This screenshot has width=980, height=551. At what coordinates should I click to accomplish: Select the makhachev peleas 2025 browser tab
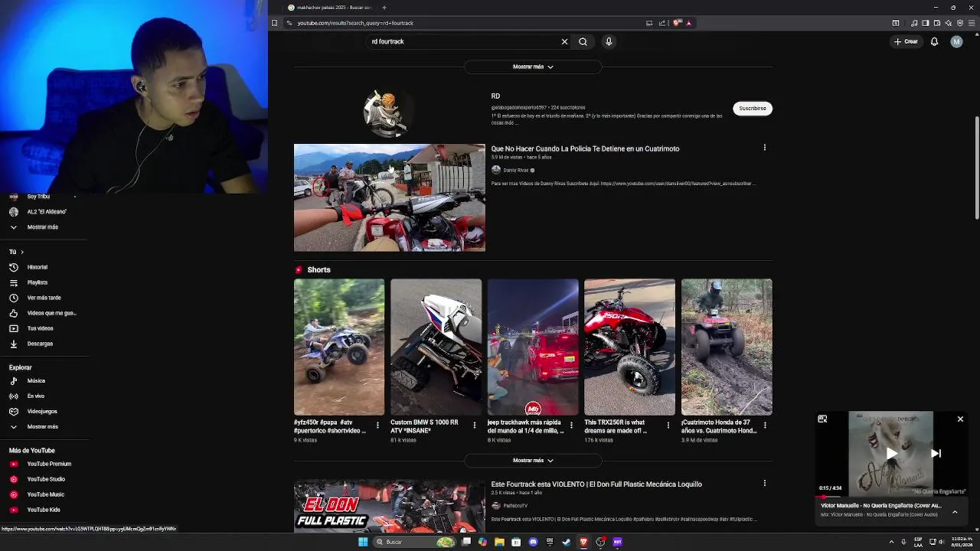click(332, 8)
